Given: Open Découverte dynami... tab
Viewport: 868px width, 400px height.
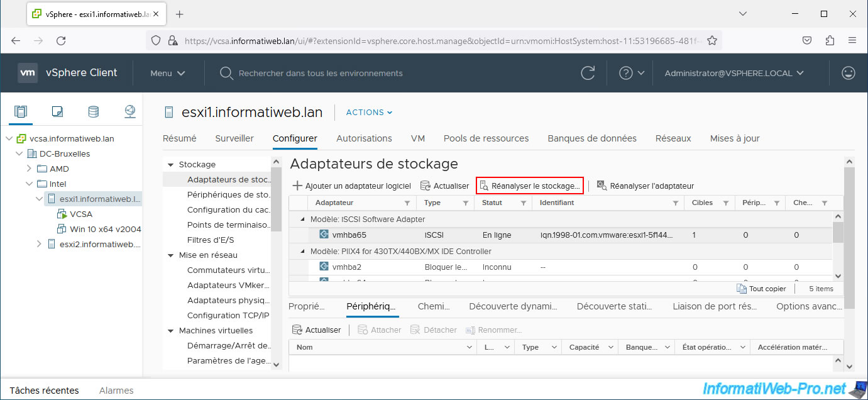Looking at the screenshot, I should [x=514, y=306].
